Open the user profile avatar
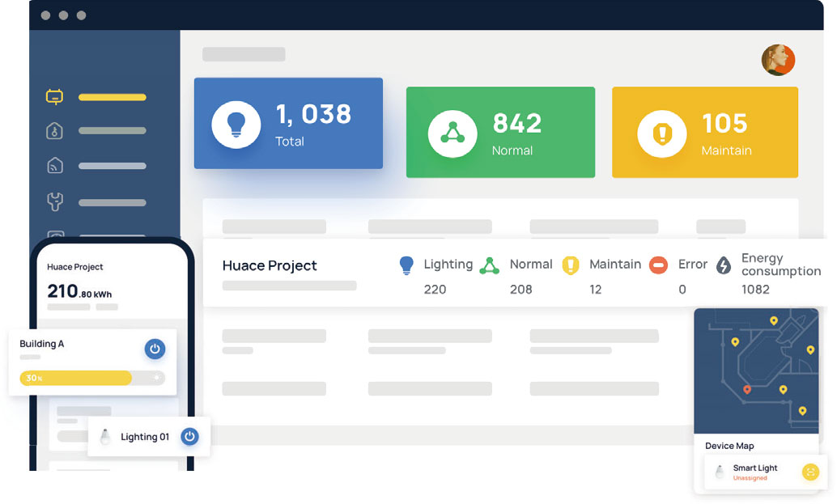The height and width of the screenshot is (504, 837). (778, 60)
